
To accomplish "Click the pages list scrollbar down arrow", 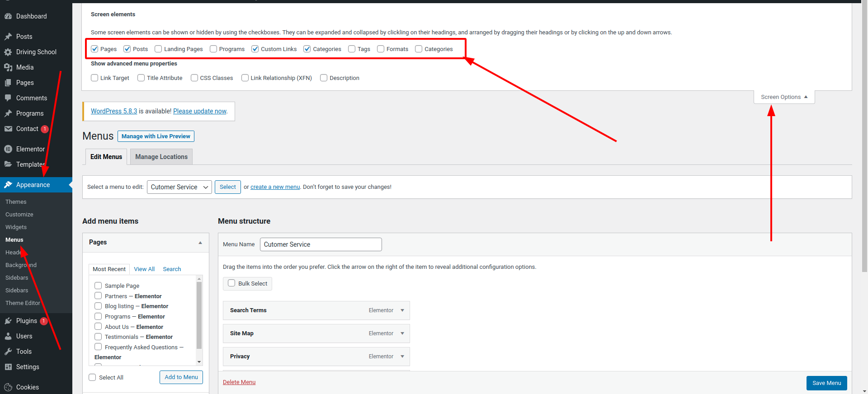I will (x=199, y=362).
